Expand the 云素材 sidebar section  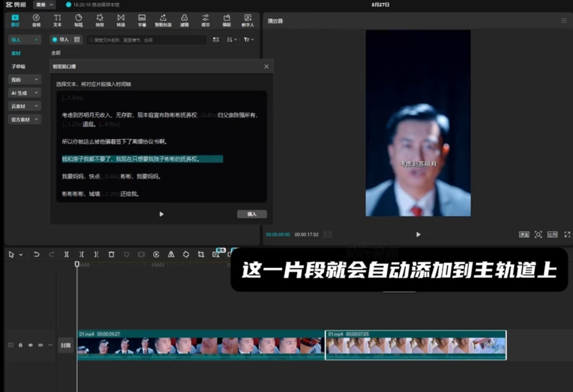point(25,106)
